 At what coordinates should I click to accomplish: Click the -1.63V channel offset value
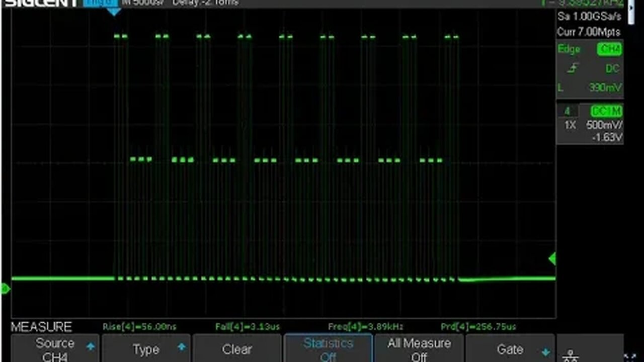click(x=608, y=137)
